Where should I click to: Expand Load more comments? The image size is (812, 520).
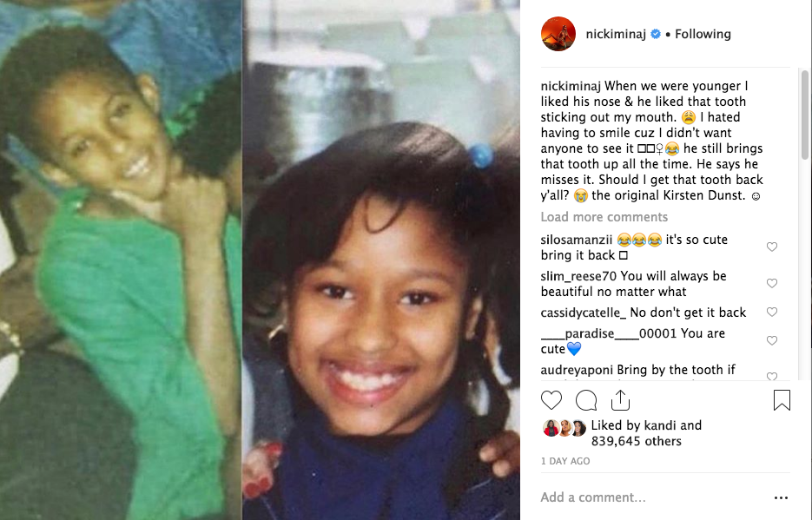pos(604,217)
